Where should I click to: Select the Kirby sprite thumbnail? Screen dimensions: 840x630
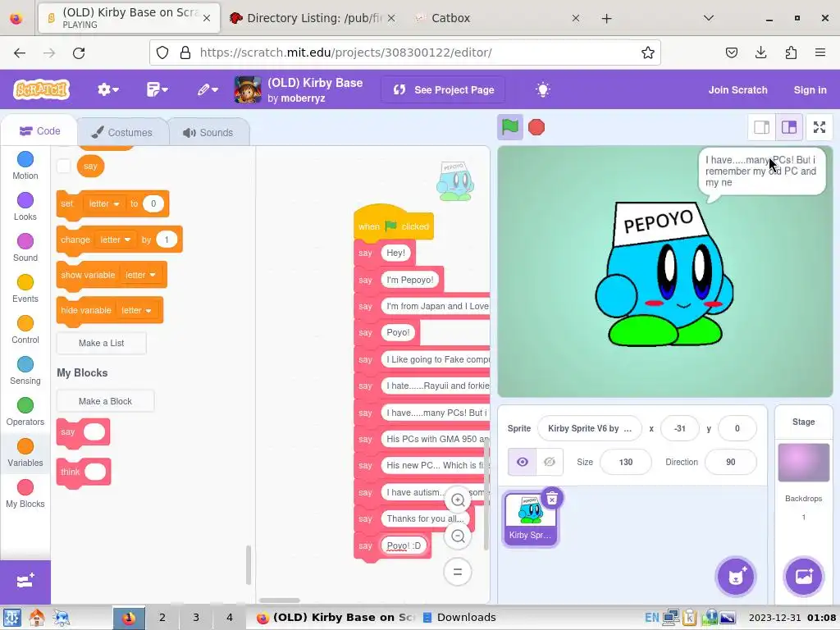click(x=531, y=518)
